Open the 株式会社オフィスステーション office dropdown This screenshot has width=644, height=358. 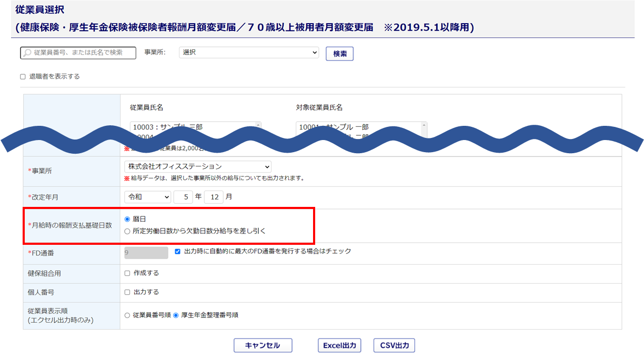(197, 166)
